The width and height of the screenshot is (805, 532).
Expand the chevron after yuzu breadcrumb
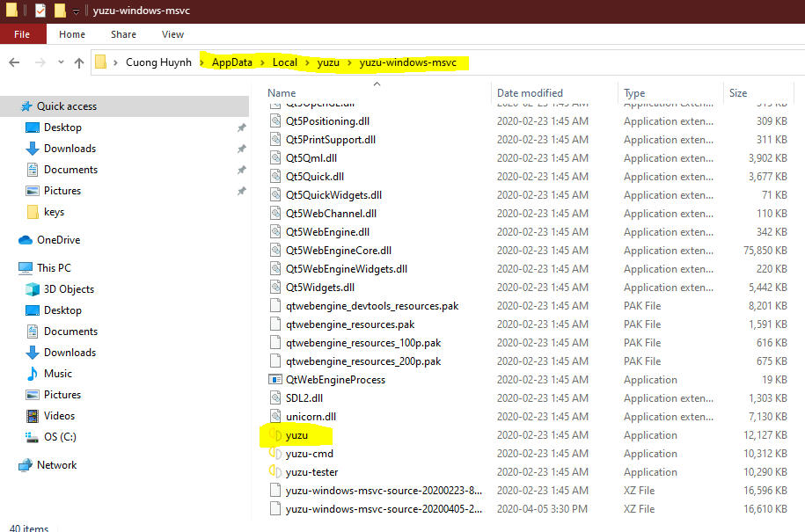coord(349,62)
